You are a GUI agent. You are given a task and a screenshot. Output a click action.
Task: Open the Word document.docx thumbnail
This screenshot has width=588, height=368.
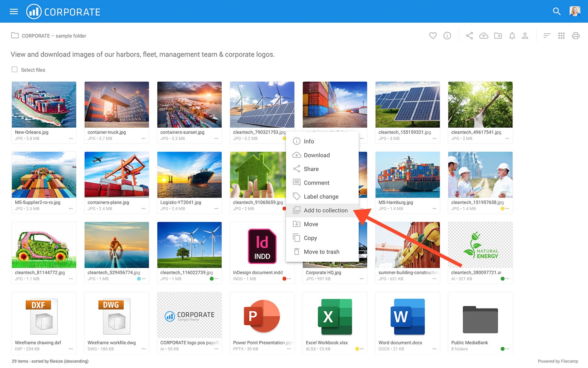point(408,317)
